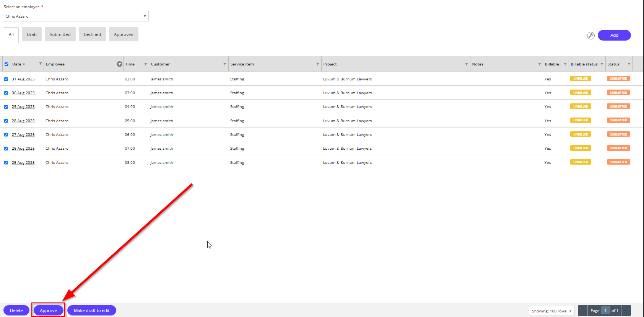This screenshot has height=317, width=644.
Task: Sort by the Employee column header
Action: tap(55, 64)
